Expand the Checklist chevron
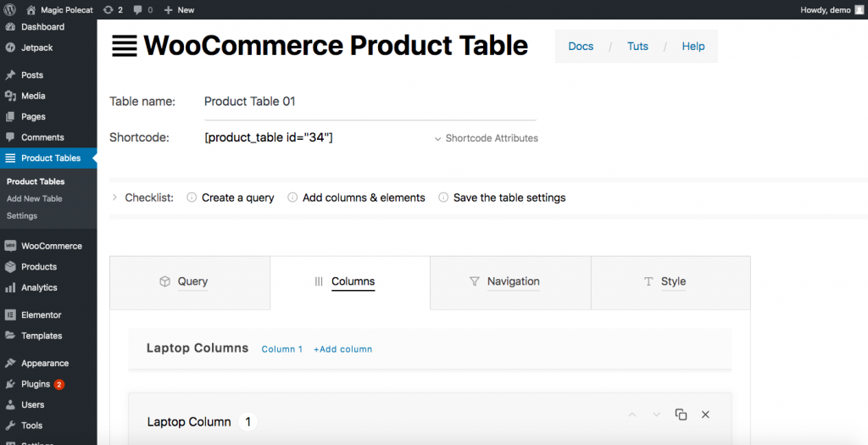 pos(114,197)
